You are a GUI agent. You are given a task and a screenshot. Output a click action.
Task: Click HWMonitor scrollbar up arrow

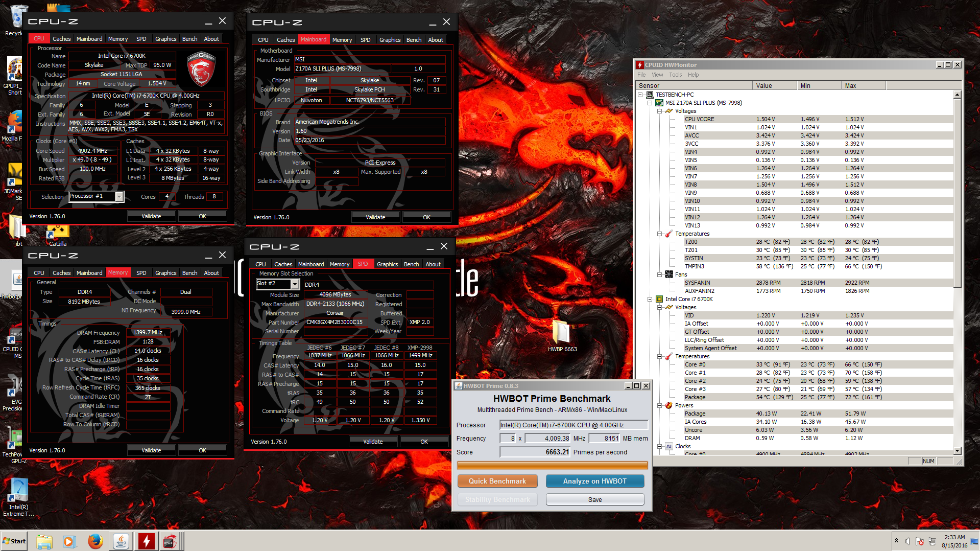958,95
